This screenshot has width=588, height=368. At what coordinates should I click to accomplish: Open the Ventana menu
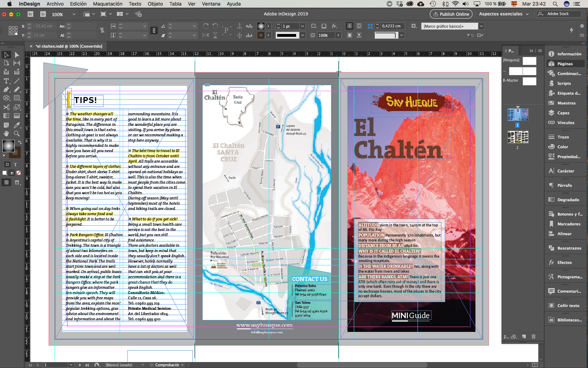pyautogui.click(x=211, y=4)
